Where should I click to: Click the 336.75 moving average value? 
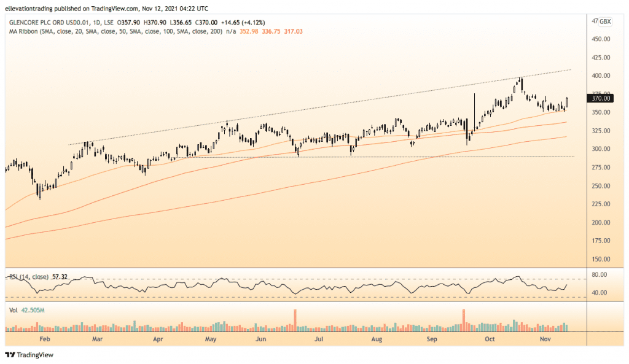click(271, 31)
